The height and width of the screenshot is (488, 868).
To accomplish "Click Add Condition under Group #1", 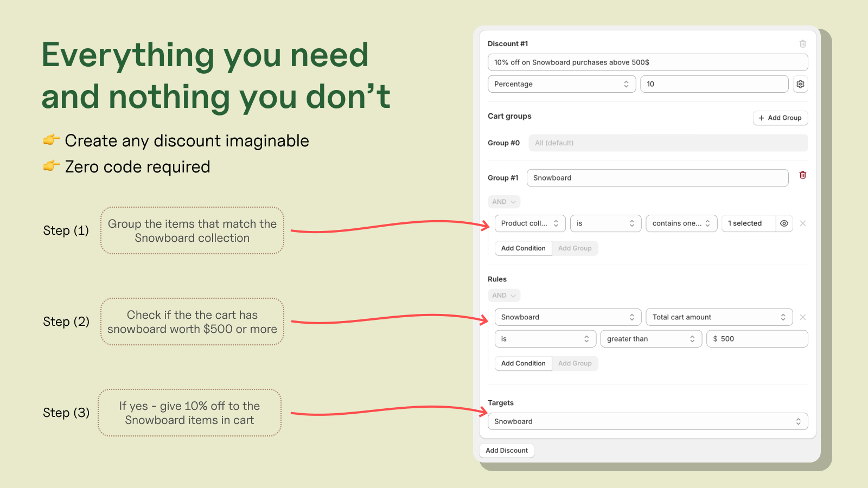I will (x=523, y=248).
